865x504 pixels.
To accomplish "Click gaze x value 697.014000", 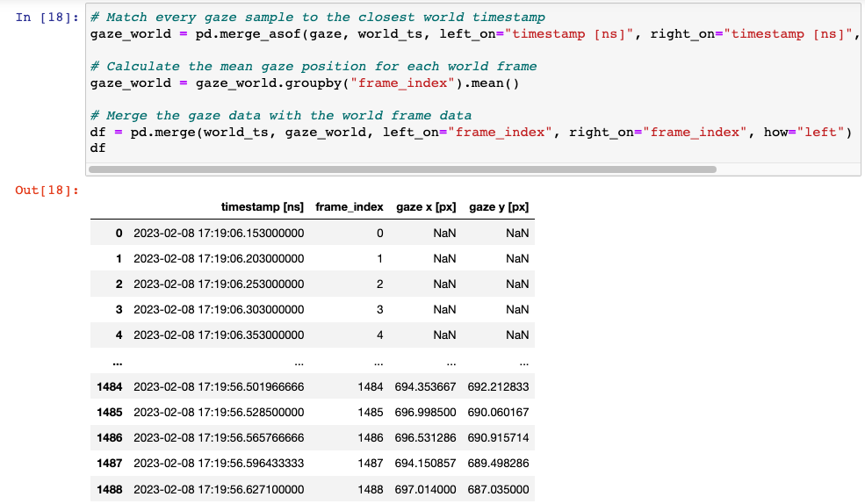I will (425, 489).
